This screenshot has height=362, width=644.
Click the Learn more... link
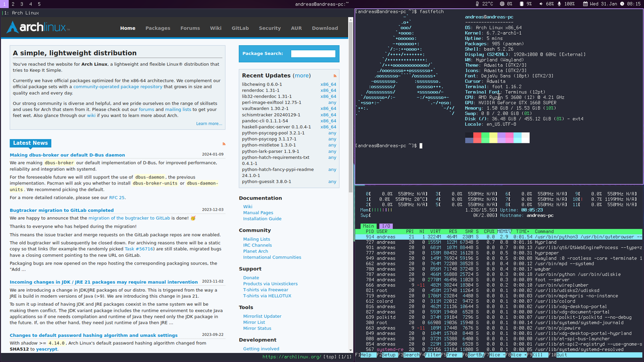[x=209, y=124]
